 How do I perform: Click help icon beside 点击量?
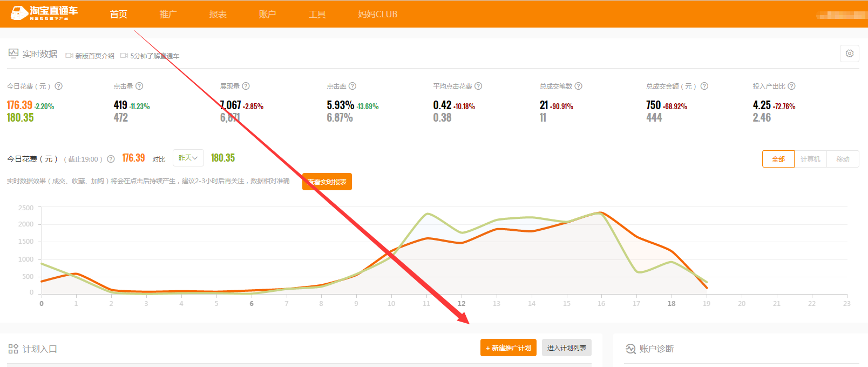coord(139,86)
